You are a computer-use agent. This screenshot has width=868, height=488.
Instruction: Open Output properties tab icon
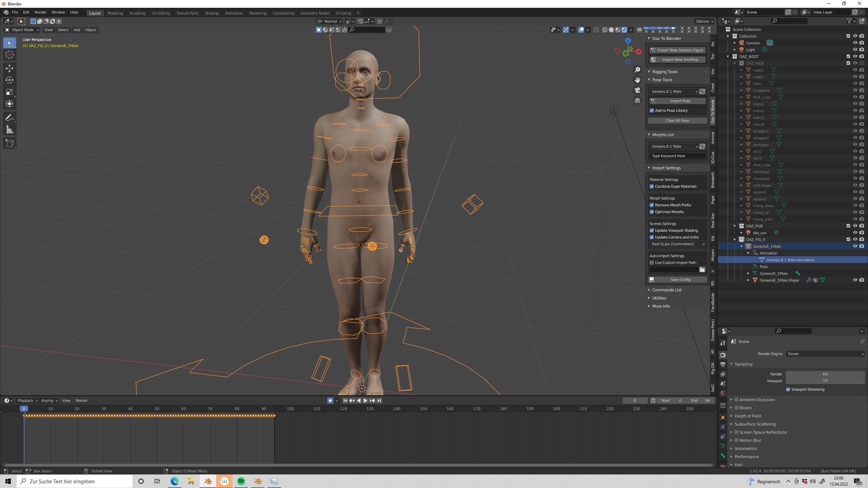[723, 364]
